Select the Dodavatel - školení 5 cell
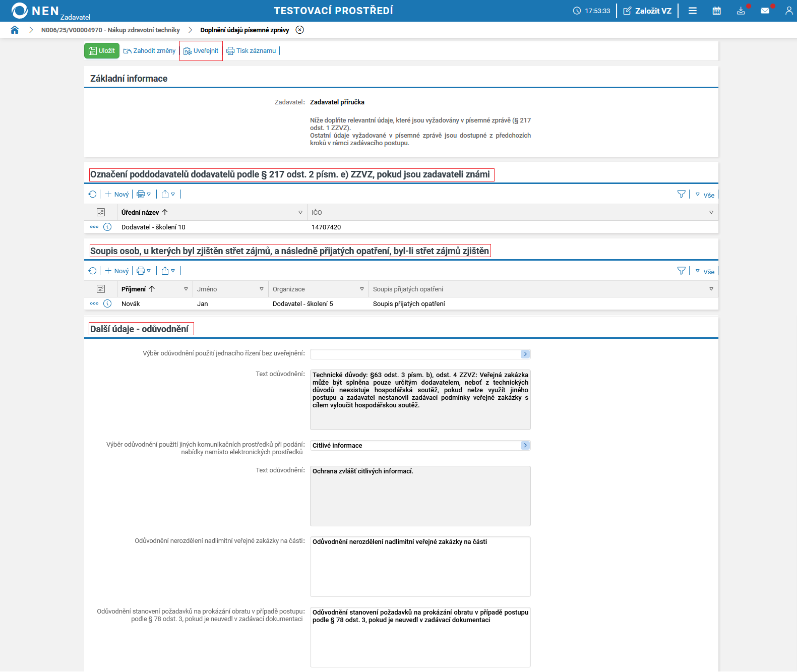Image resolution: width=797 pixels, height=672 pixels. (303, 304)
